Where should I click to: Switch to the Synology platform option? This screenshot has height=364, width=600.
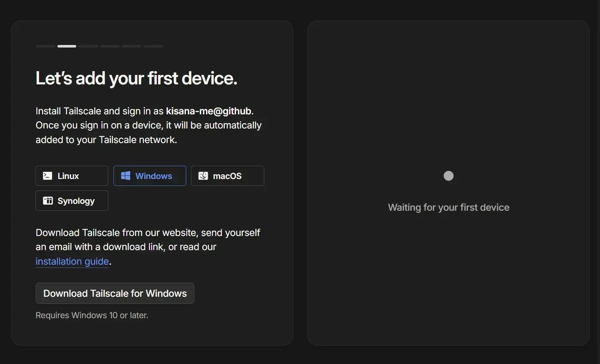click(x=72, y=201)
